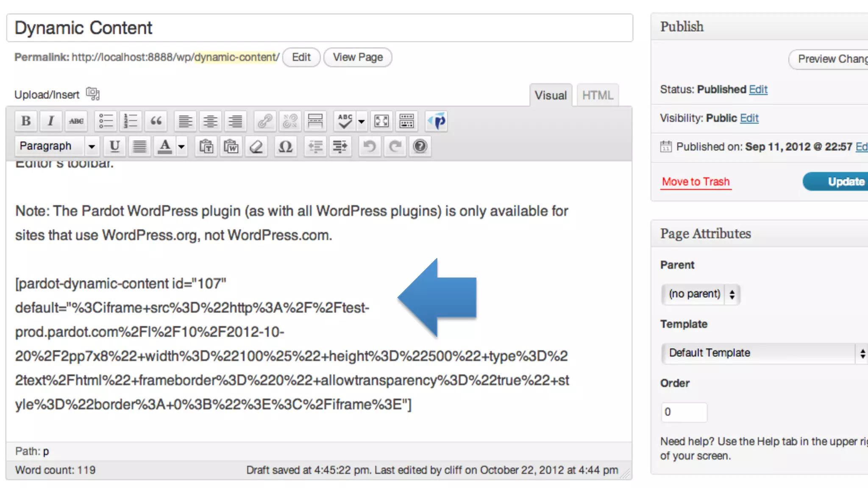Click the Move to Trash link
Image resolution: width=868 pixels, height=488 pixels.
(x=696, y=182)
